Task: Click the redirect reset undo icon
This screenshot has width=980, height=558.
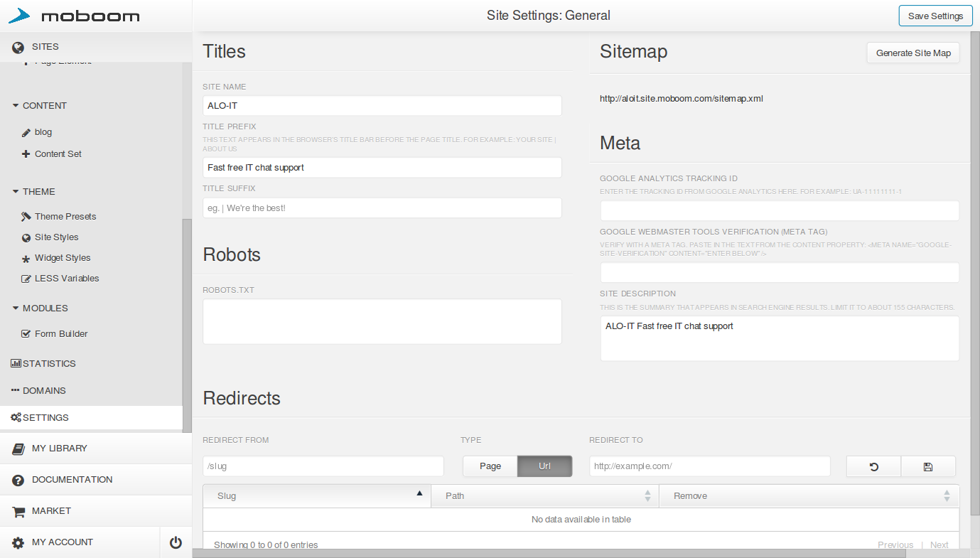Action: coord(873,467)
